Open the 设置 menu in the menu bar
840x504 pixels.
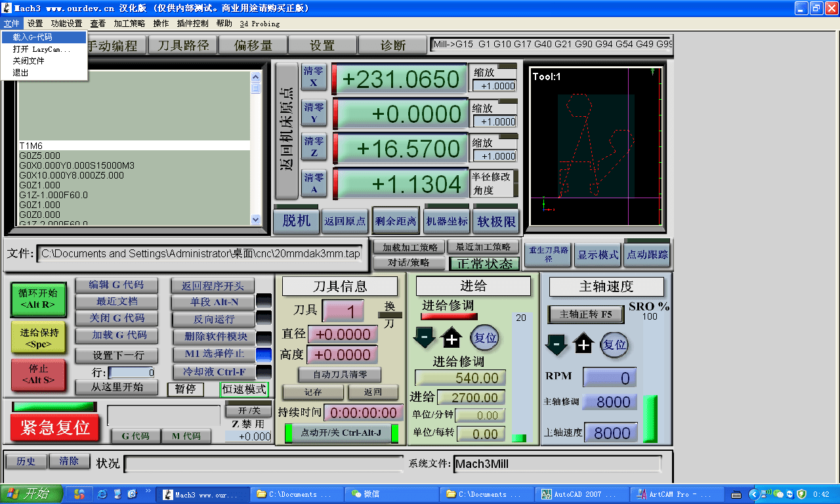tap(35, 24)
